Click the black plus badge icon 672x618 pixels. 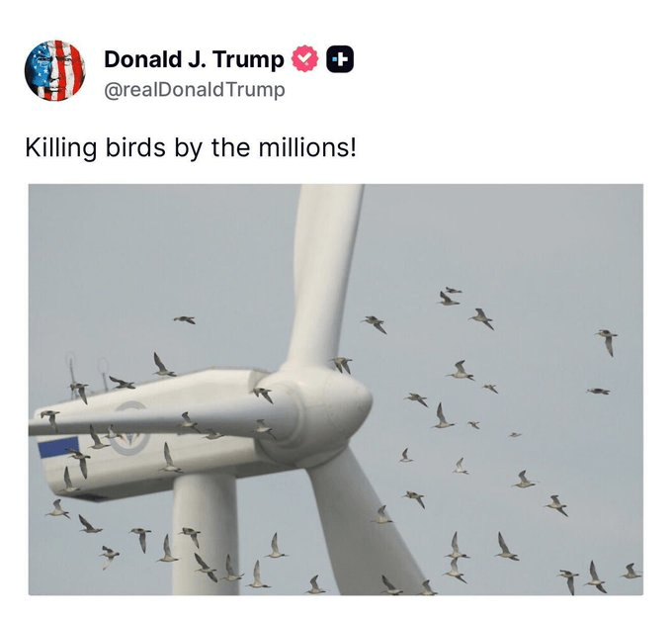(340, 58)
